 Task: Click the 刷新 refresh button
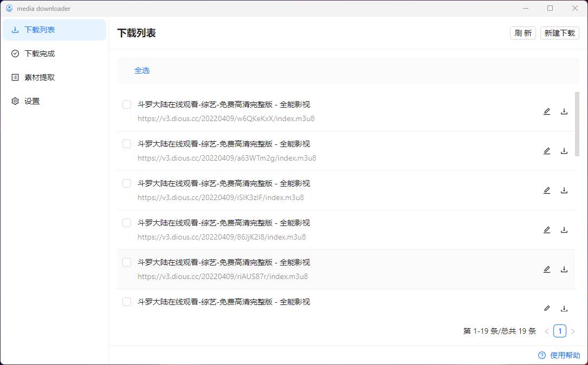[522, 32]
